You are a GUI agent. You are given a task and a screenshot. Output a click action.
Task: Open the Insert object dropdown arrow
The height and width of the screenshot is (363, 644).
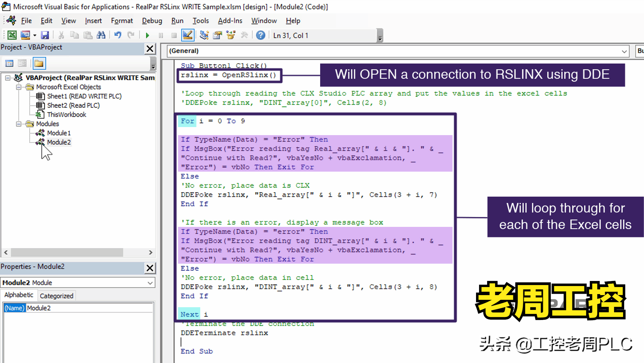click(x=35, y=35)
